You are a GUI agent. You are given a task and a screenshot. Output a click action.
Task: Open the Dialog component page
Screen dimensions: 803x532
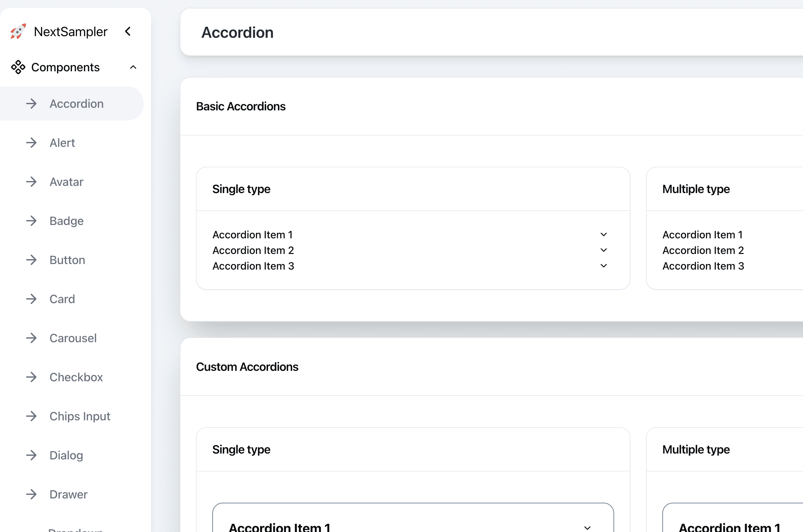coord(66,455)
